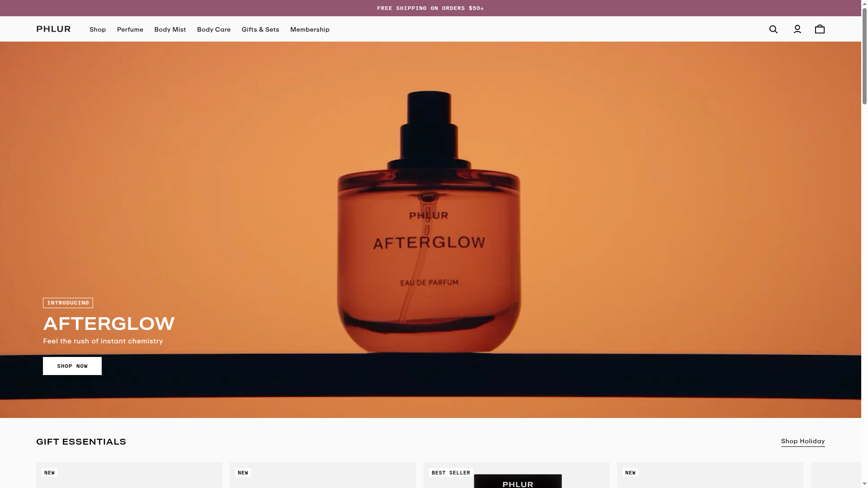This screenshot has height=488, width=868.
Task: Open the search icon
Action: tap(773, 29)
